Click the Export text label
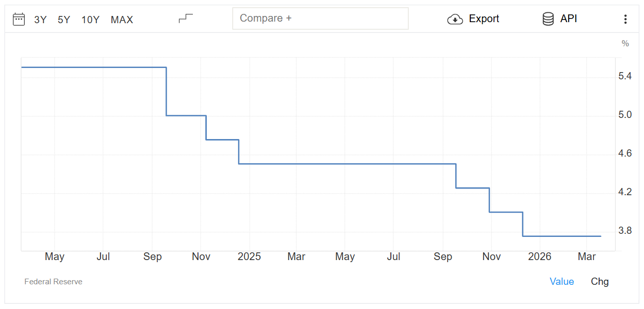This screenshot has width=644, height=309. click(x=484, y=19)
